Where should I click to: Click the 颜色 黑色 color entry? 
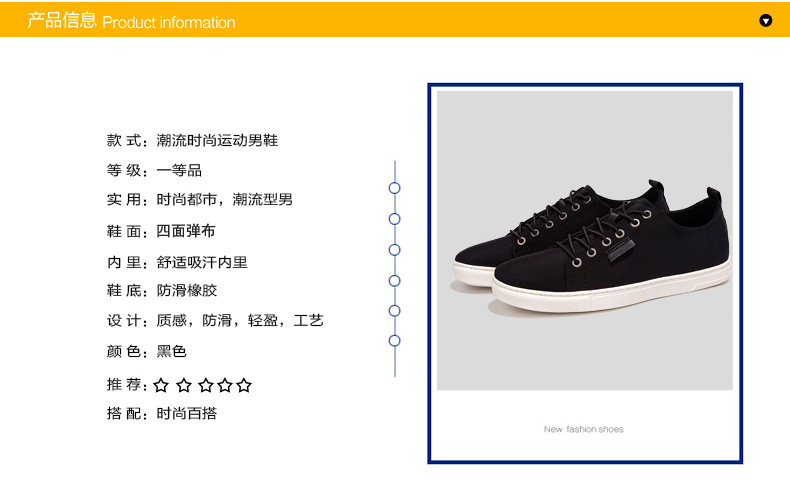coord(147,351)
